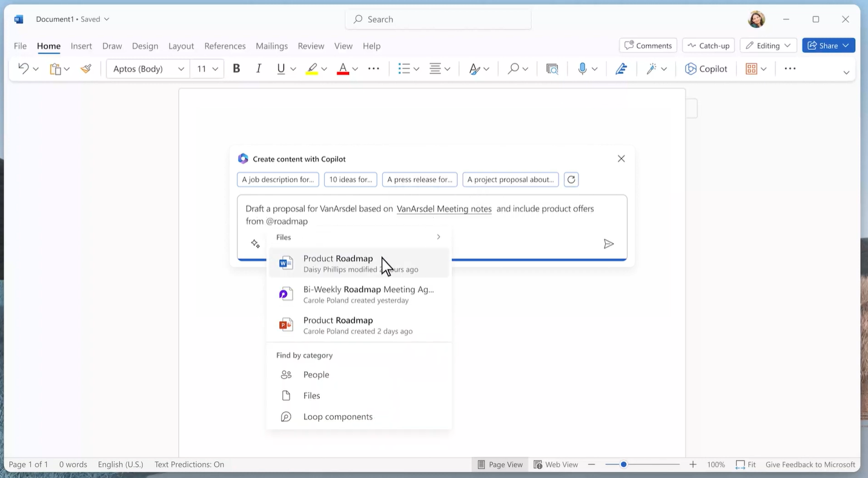Screen dimensions: 868x478
Task: Click the Dictate microphone icon
Action: click(582, 68)
